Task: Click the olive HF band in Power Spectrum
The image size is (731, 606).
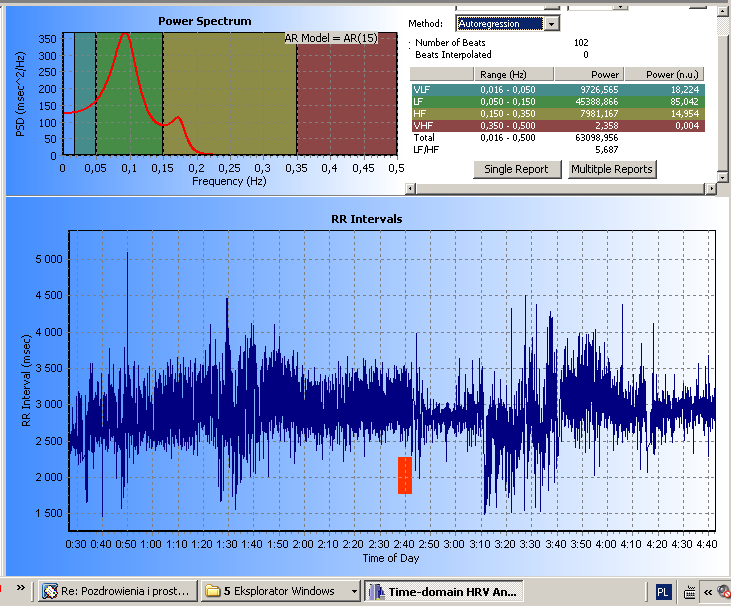Action: [x=230, y=93]
